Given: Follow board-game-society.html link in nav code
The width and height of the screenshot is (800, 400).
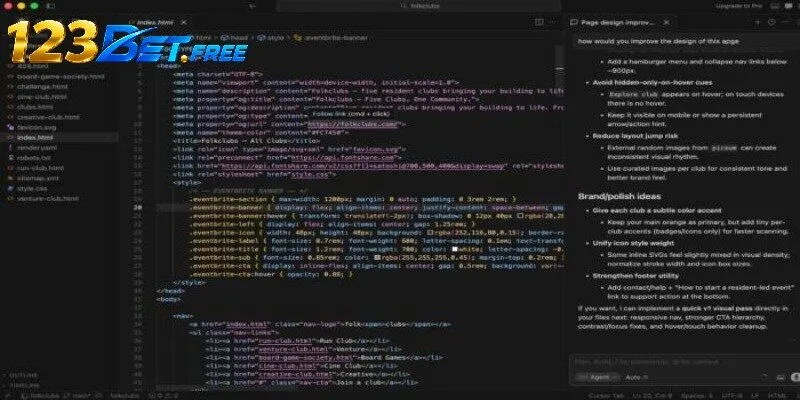Looking at the screenshot, I should pos(305,358).
